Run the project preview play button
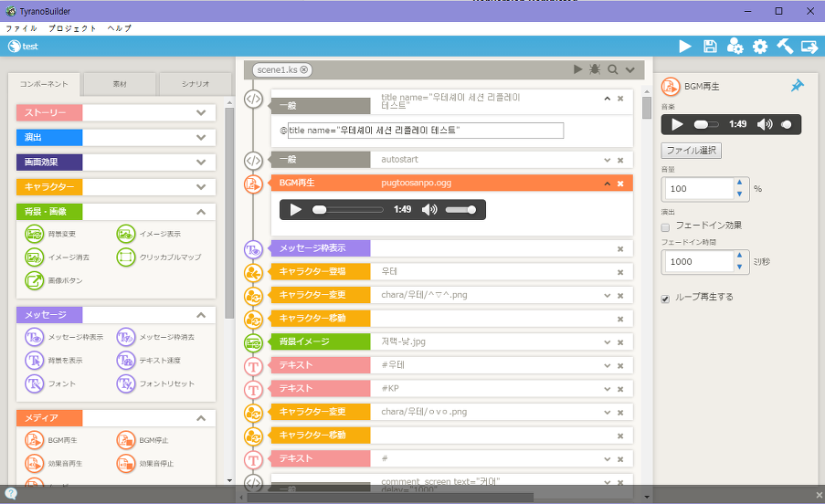 685,47
